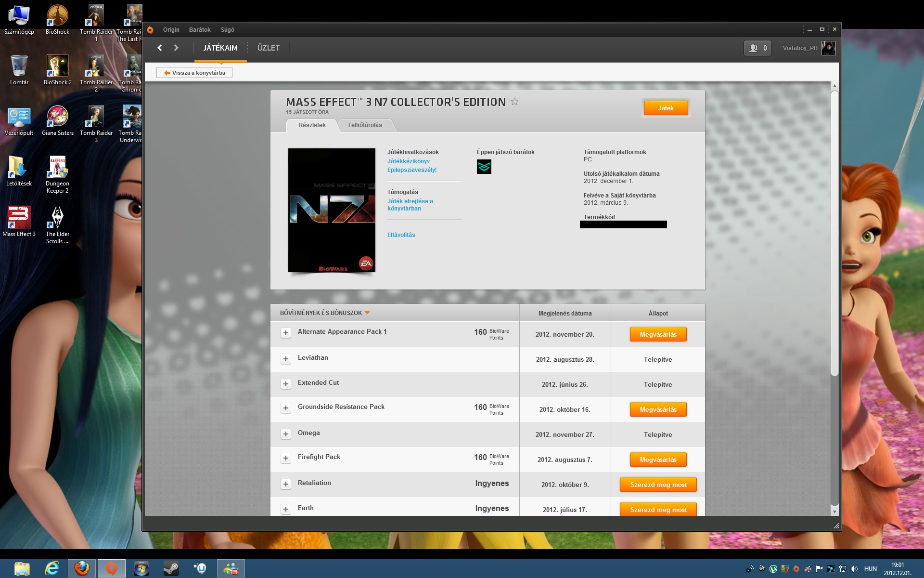Image resolution: width=924 pixels, height=578 pixels.
Task: Select the Részletek tab
Action: 312,125
